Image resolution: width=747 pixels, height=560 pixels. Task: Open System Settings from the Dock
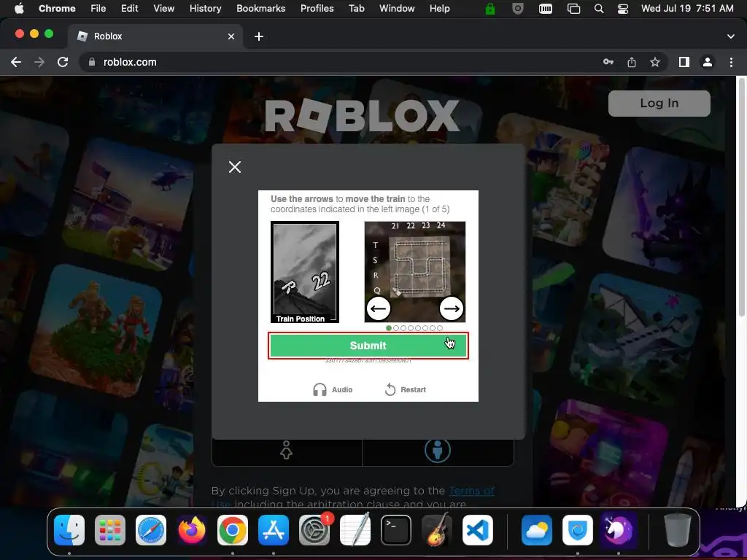click(314, 530)
